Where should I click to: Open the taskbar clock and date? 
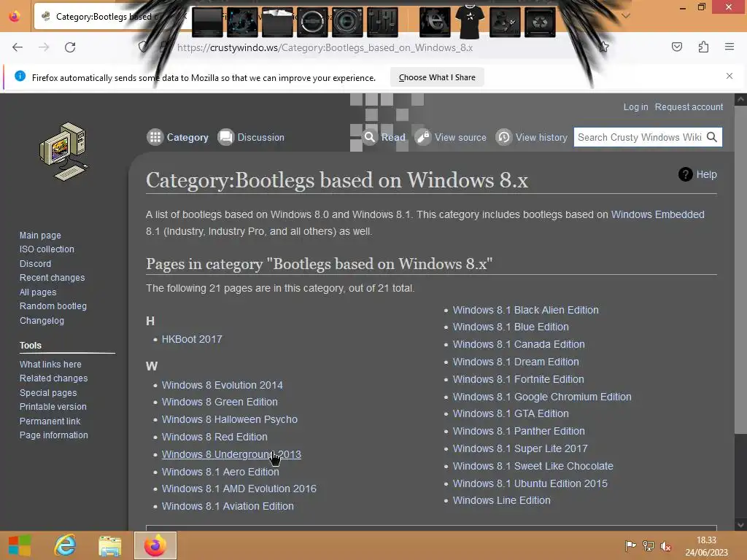pyautogui.click(x=706, y=546)
